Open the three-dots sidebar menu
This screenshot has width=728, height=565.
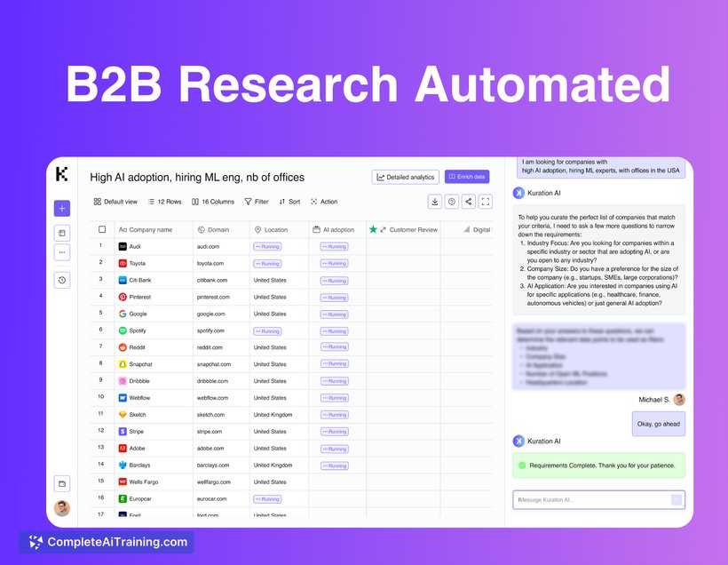tap(62, 253)
